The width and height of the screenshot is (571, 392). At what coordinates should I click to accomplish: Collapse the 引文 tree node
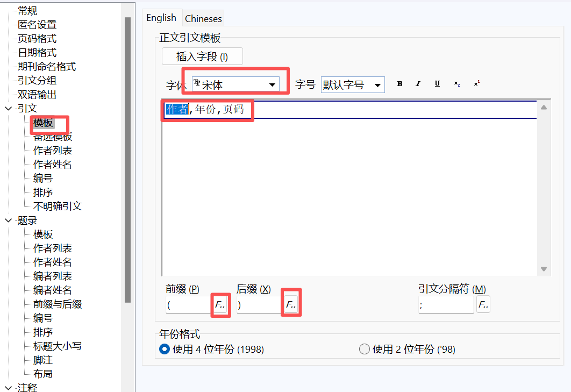(8, 109)
